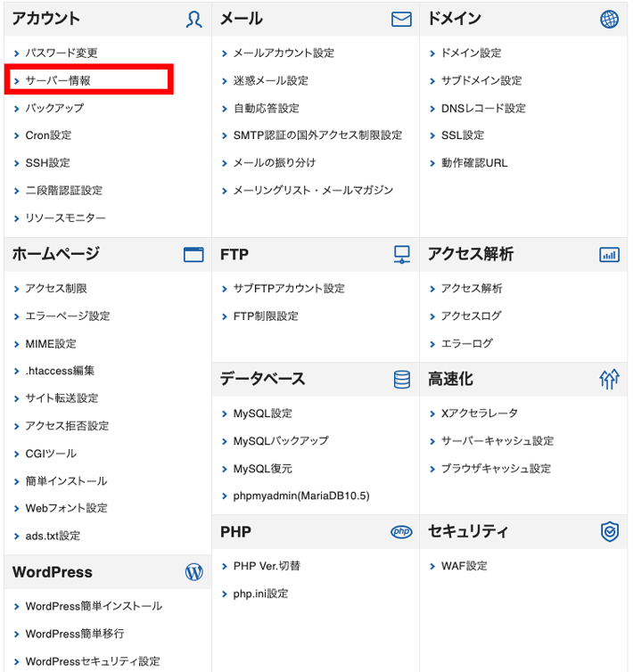This screenshot has width=633, height=672.
Task: Click the monitor icon beside FTP
Action: [402, 255]
